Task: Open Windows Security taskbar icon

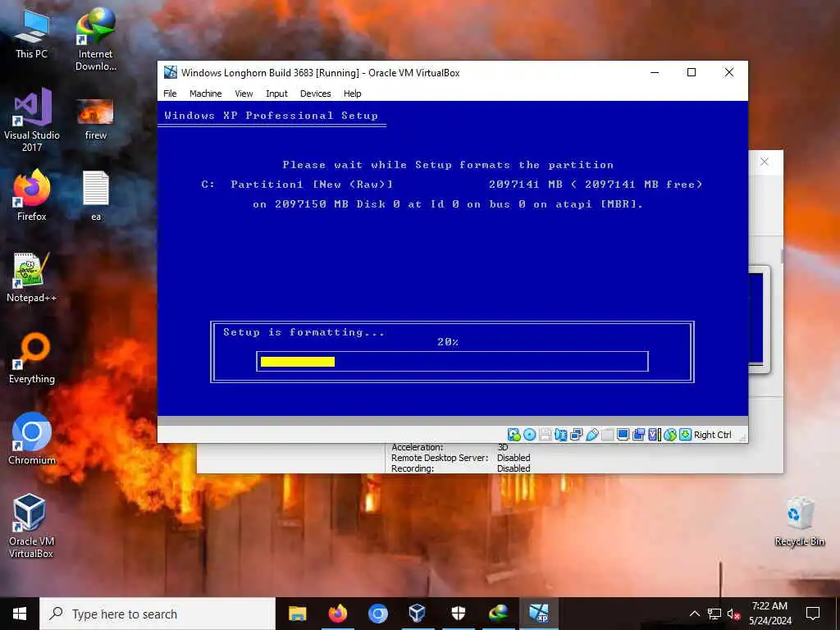Action: tap(458, 614)
